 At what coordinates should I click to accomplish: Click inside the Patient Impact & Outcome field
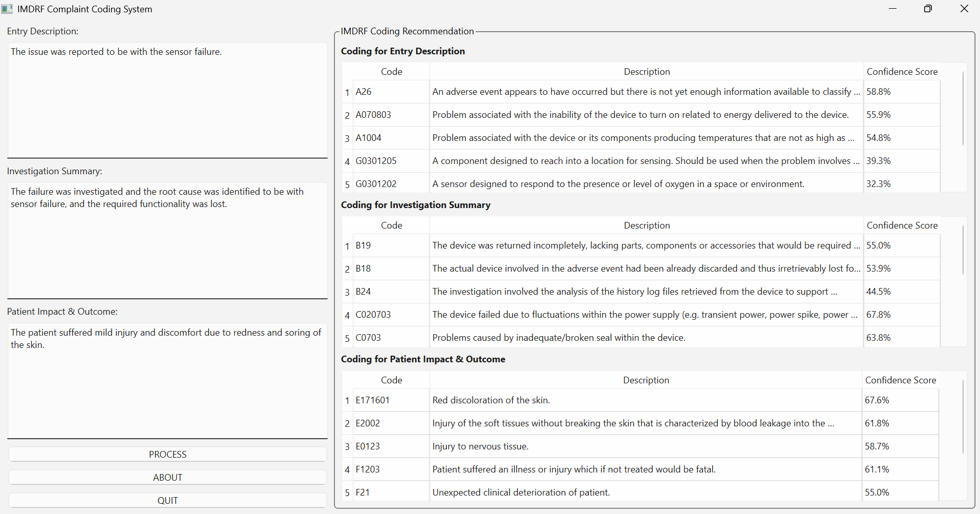coord(167,382)
